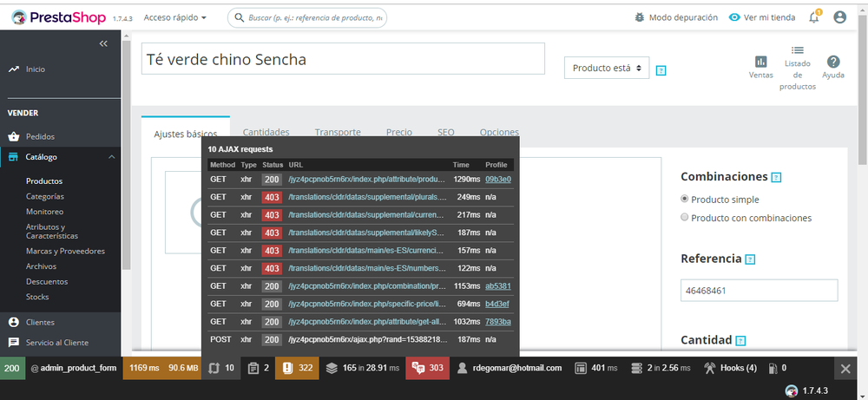Collapse the Catálogo menu chevron
Image resolution: width=868 pixels, height=400 pixels.
pyautogui.click(x=112, y=157)
